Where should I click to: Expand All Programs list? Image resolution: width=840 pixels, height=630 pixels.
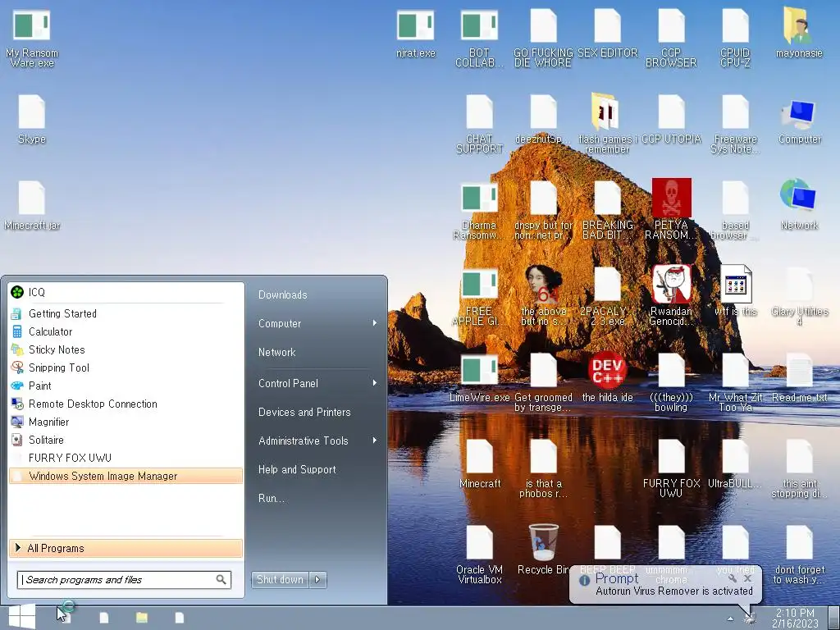126,548
